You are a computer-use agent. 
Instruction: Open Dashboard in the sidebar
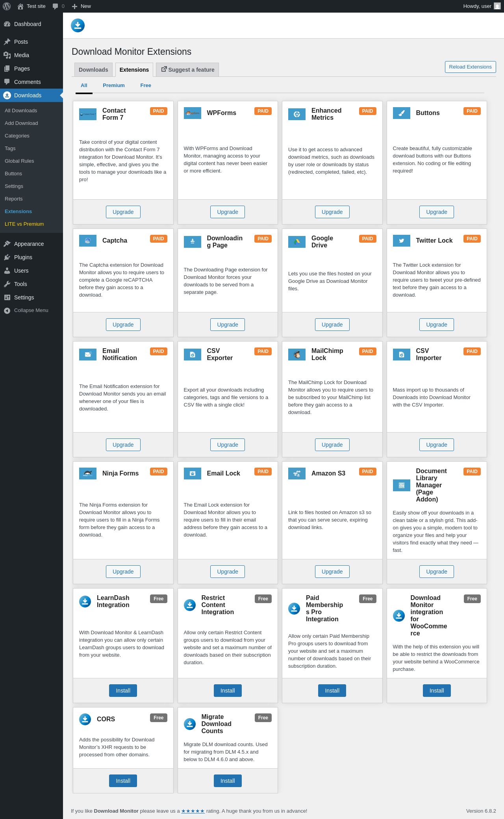pos(31,24)
